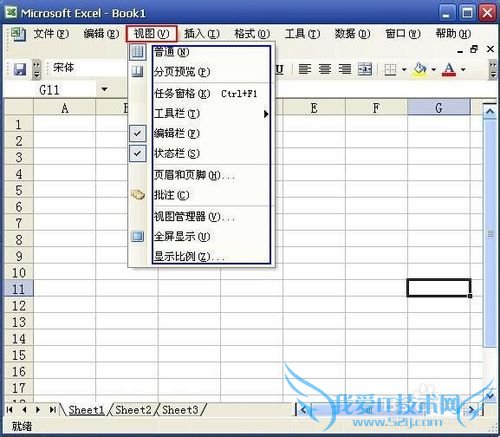
Task: Go to previous sheet tab arrow
Action: coord(24,409)
